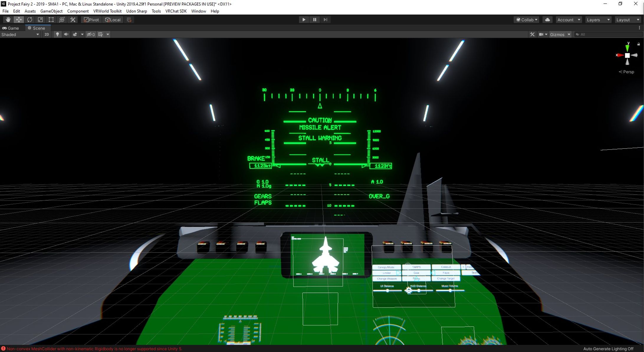
Task: Select the Hand tool
Action: 8,20
